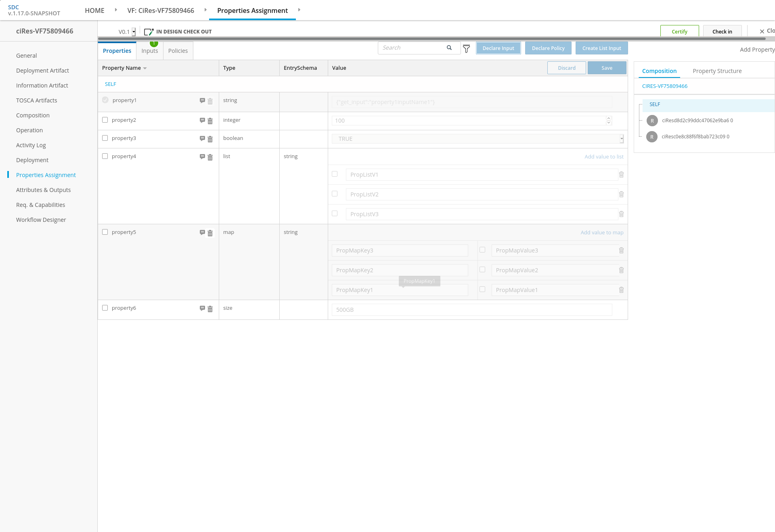Select the Composition panel tab
This screenshot has height=532, width=775.
(659, 71)
